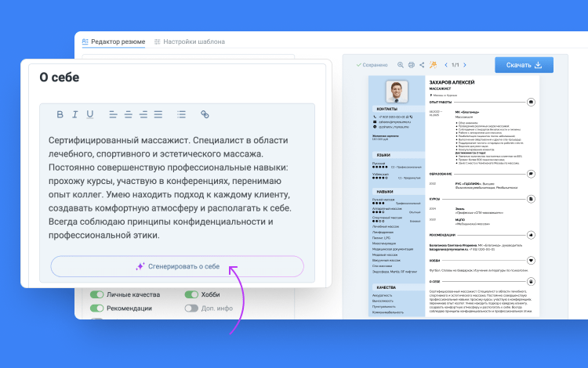Click the Образование section icon

(x=531, y=174)
